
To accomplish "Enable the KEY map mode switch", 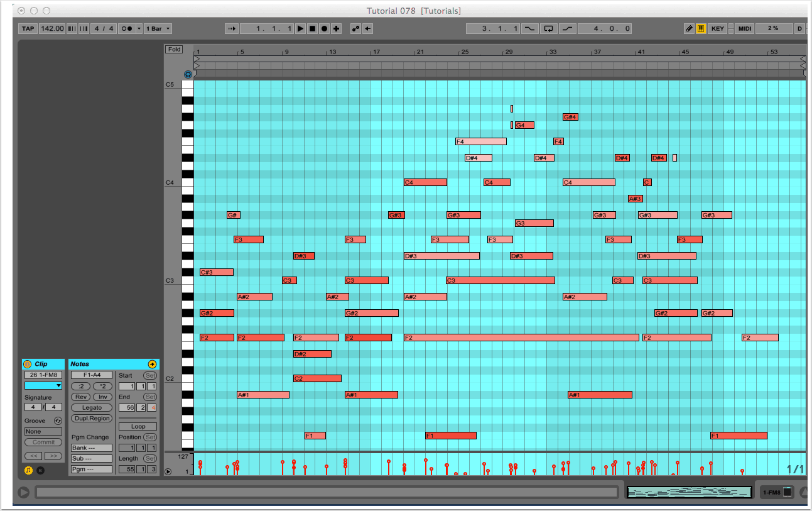I will click(718, 28).
